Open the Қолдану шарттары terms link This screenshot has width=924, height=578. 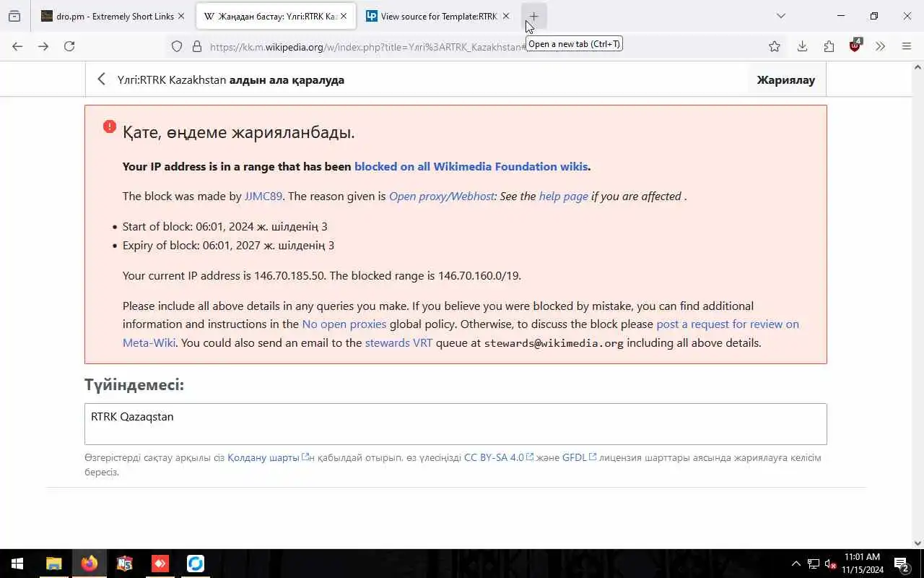(x=268, y=457)
